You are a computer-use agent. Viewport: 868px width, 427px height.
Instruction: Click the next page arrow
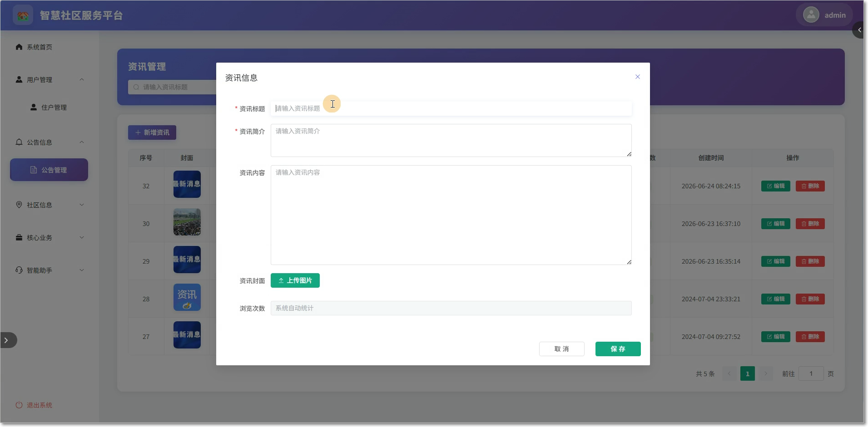766,373
